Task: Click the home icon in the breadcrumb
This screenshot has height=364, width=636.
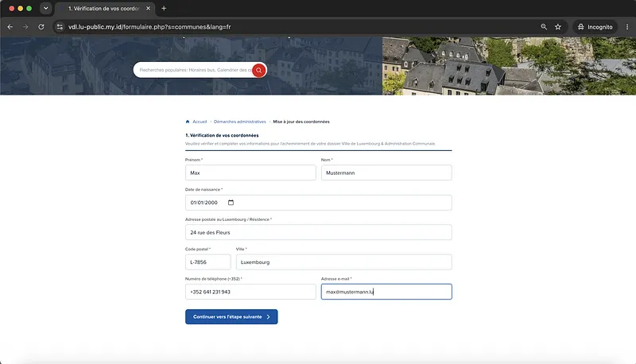Action: pyautogui.click(x=188, y=122)
